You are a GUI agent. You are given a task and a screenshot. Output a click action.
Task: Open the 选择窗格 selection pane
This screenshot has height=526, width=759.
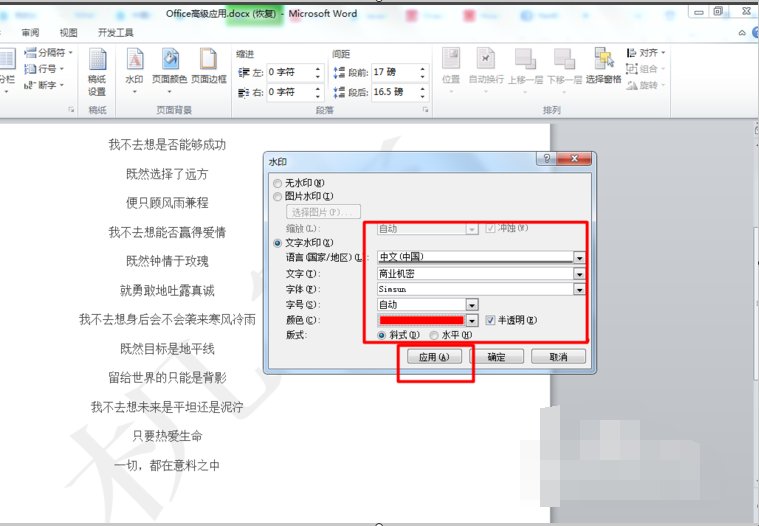[x=603, y=66]
